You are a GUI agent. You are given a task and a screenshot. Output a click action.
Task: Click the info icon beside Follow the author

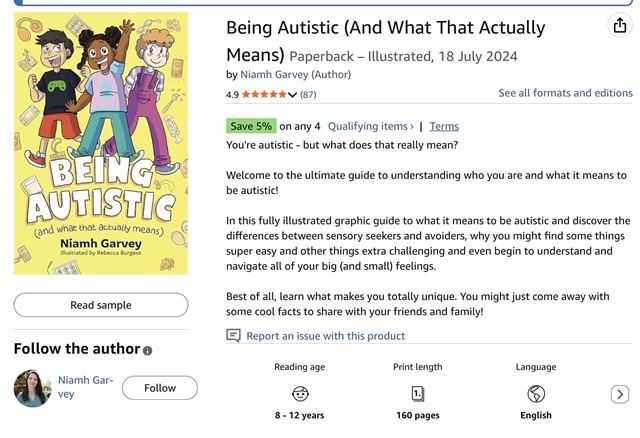[x=148, y=351]
